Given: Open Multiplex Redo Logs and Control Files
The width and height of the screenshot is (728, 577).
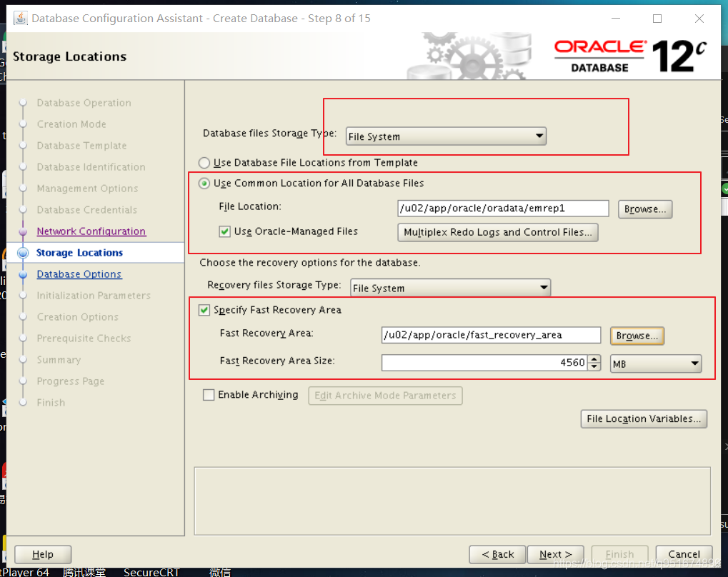Looking at the screenshot, I should [497, 232].
